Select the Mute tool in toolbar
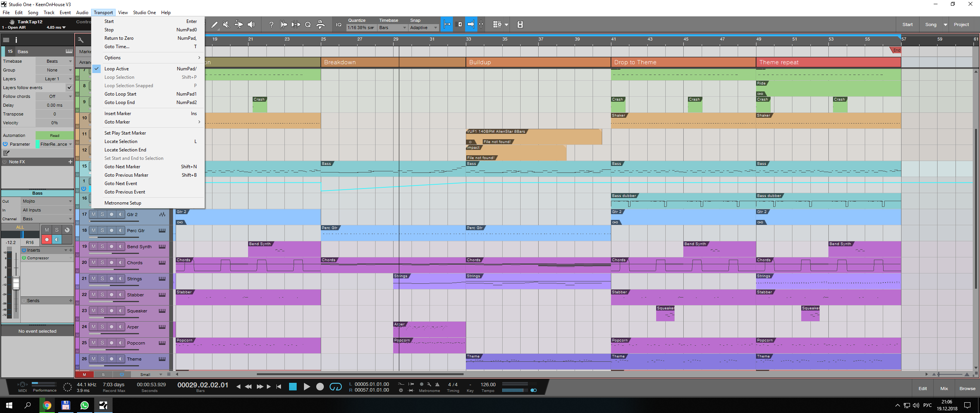980x413 pixels. click(226, 24)
